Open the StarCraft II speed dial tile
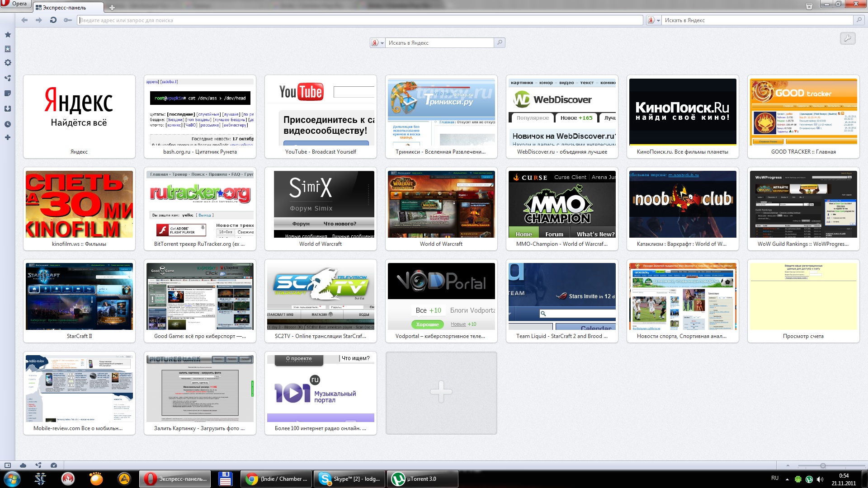This screenshot has height=488, width=868. click(79, 301)
